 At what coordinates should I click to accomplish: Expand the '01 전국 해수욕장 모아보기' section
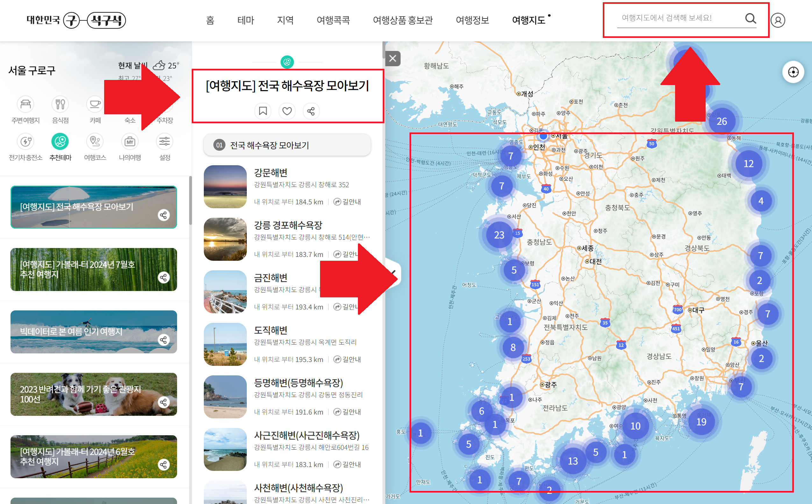pos(287,145)
